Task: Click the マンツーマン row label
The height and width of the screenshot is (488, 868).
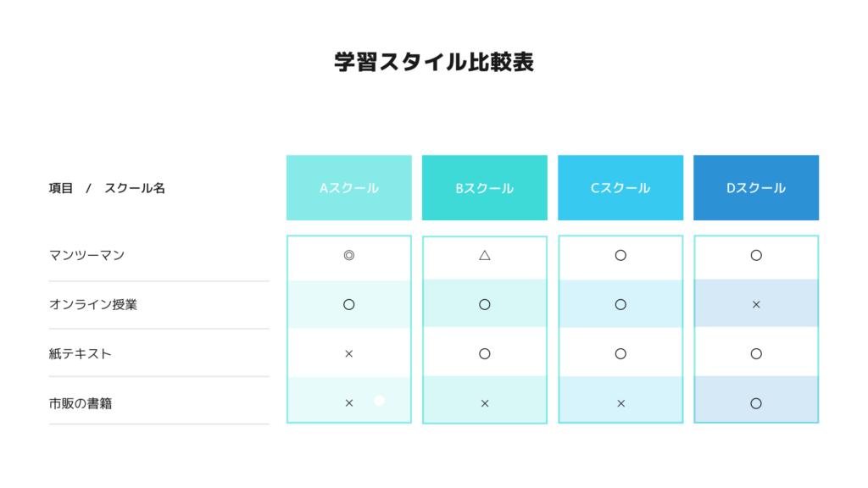Action: 87,255
